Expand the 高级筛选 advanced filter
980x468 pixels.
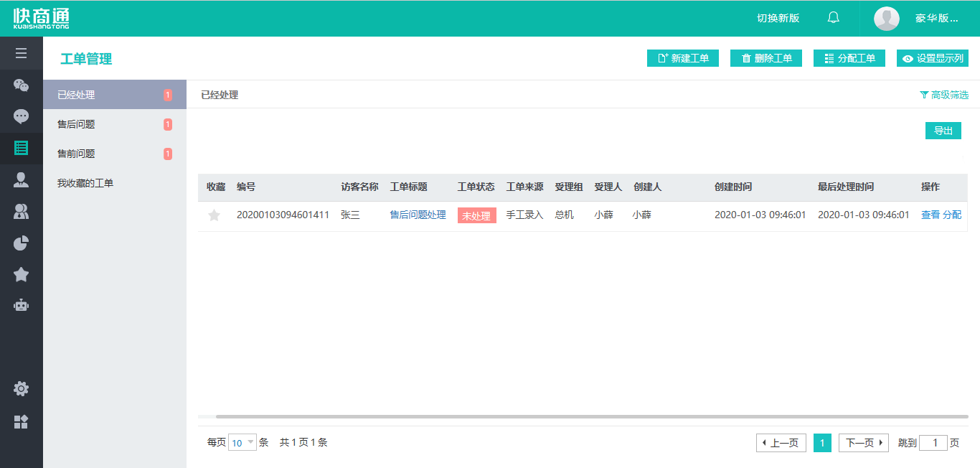[943, 95]
